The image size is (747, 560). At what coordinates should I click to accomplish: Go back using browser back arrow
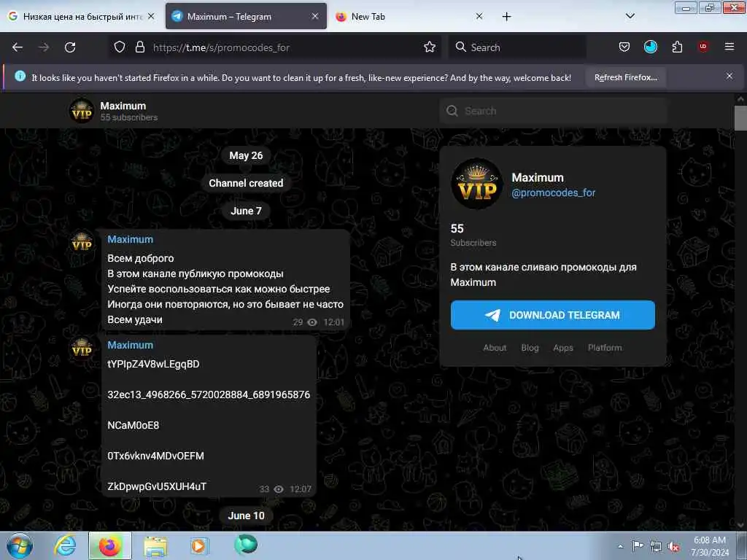pos(18,47)
